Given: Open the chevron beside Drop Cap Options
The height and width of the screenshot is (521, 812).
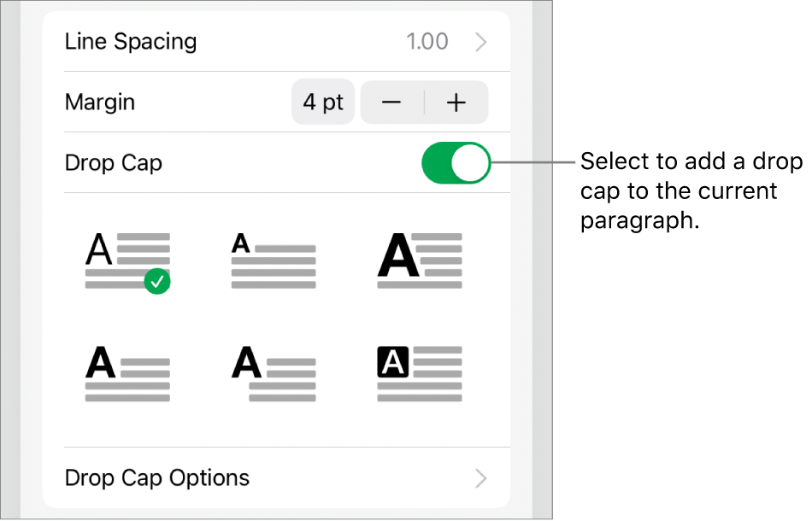Looking at the screenshot, I should 481,477.
